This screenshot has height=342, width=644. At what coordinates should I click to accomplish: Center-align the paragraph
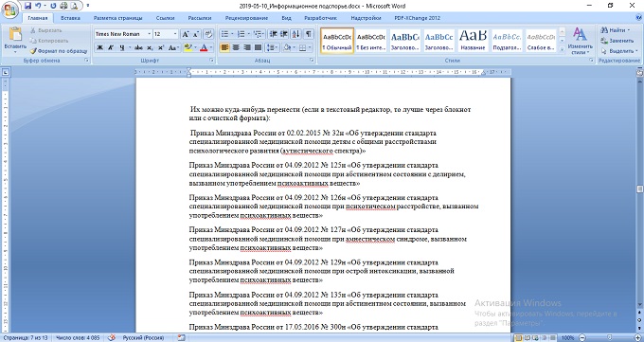coord(236,47)
